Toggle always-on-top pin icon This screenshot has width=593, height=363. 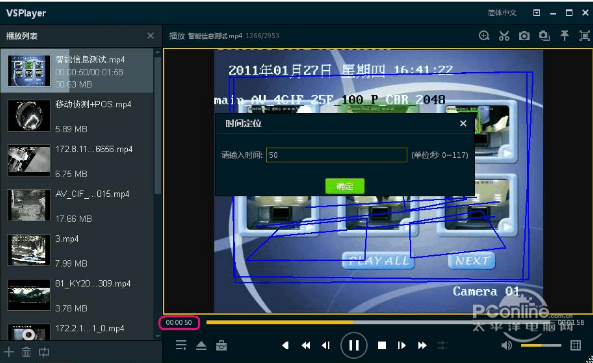564,36
